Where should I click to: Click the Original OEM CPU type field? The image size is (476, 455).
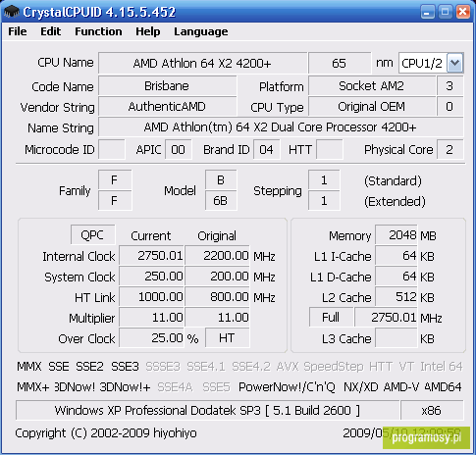coord(372,107)
